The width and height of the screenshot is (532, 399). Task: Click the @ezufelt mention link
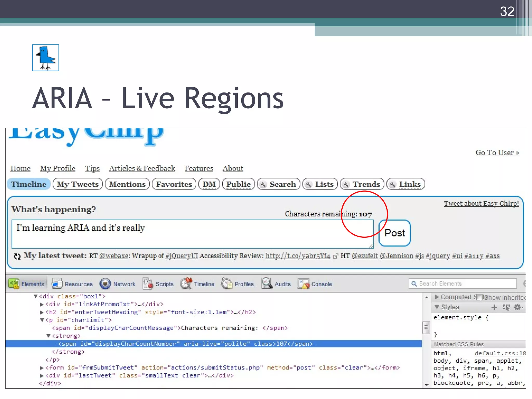(x=365, y=256)
